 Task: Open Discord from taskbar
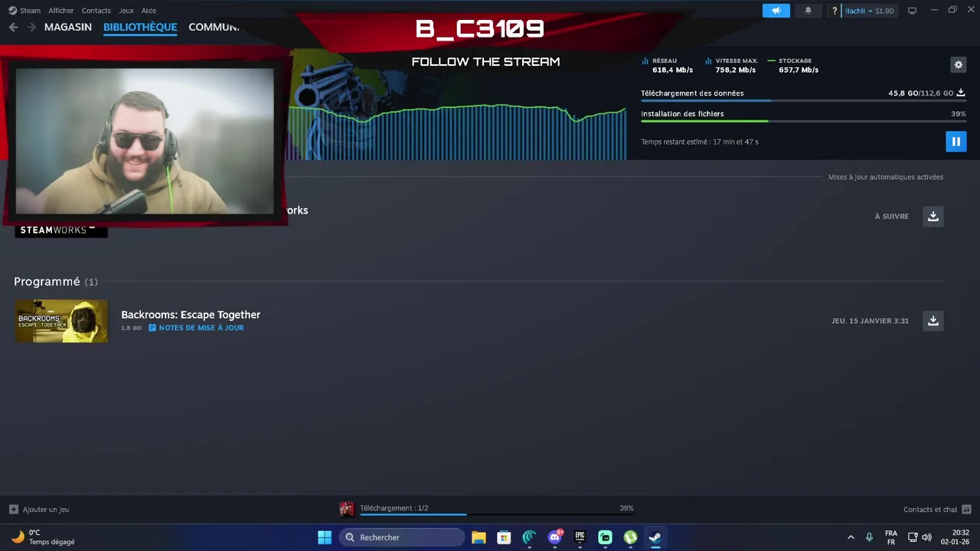554,537
